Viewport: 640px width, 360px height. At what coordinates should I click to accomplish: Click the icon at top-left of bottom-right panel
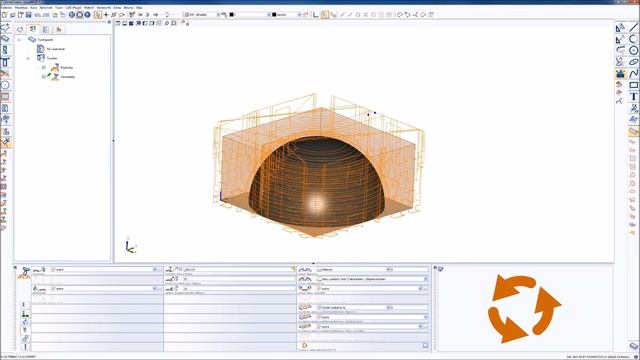tap(441, 269)
